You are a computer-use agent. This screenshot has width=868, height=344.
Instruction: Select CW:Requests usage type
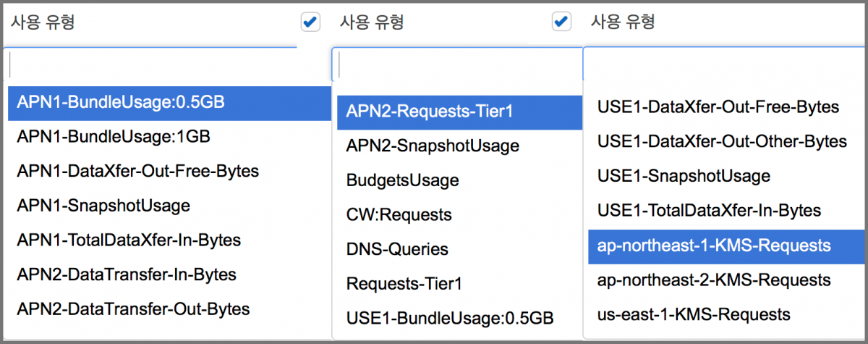pos(399,214)
